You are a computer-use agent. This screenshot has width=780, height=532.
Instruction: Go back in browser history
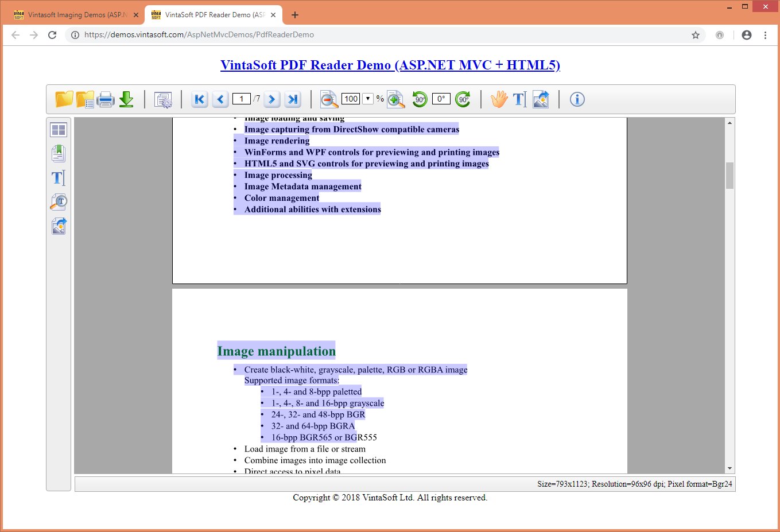[x=15, y=35]
